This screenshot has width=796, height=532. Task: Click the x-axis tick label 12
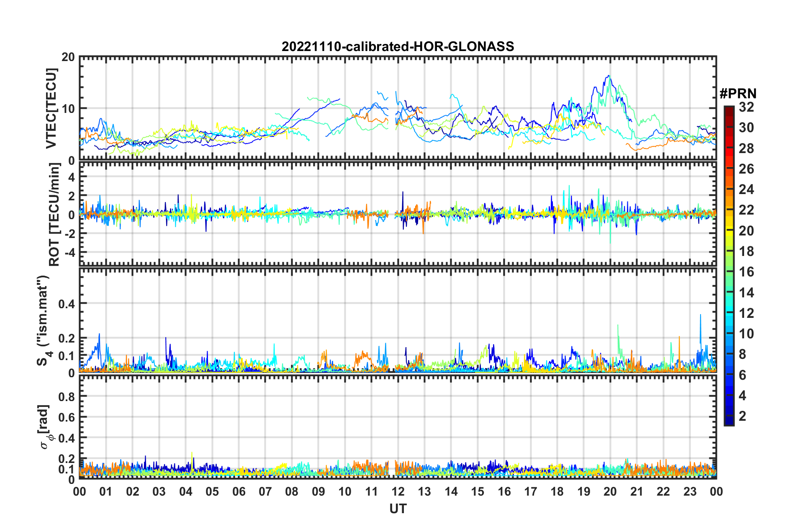click(398, 491)
